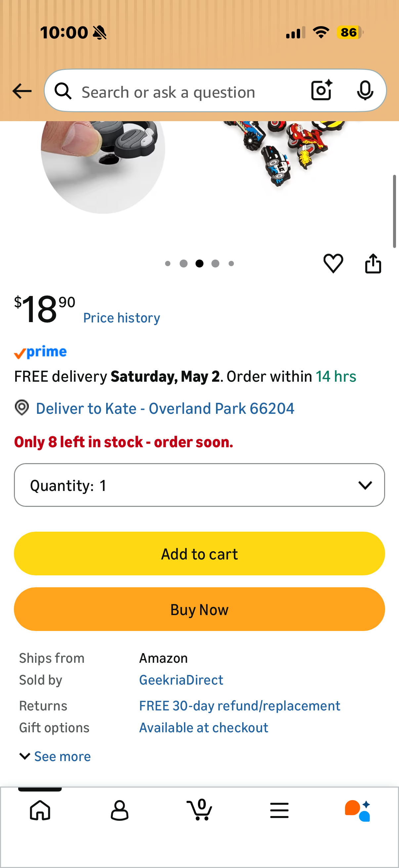This screenshot has height=868, width=399.
Task: Tap the share icon
Action: [373, 263]
